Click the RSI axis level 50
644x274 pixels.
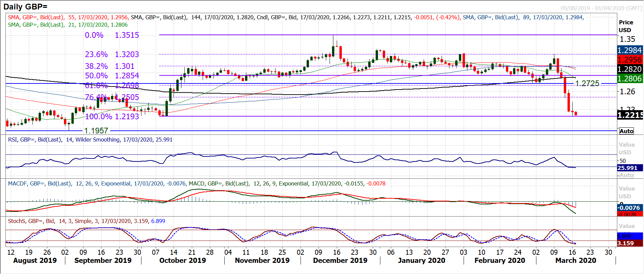[623, 161]
